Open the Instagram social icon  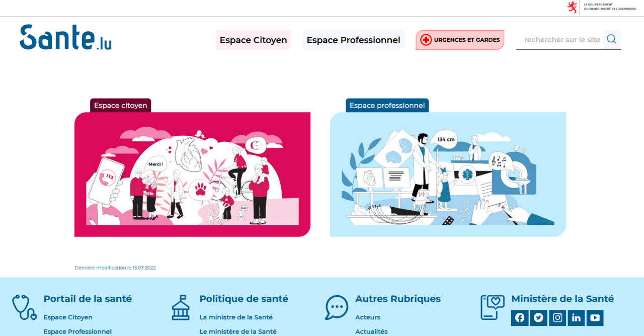click(x=557, y=317)
